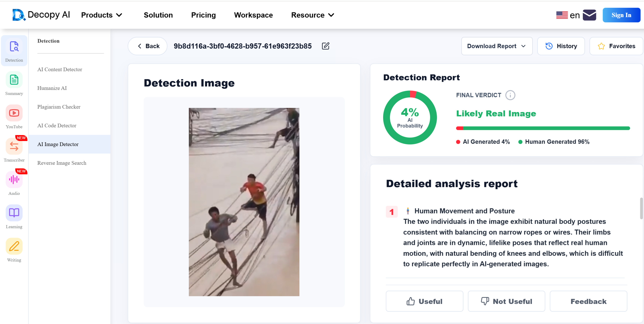The width and height of the screenshot is (644, 324).
Task: Click the US flag language icon
Action: pyautogui.click(x=562, y=15)
